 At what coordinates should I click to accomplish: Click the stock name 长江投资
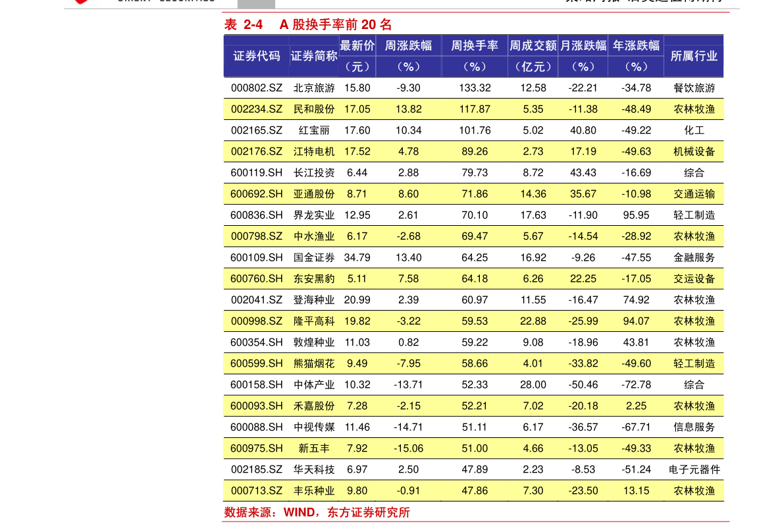click(x=314, y=173)
